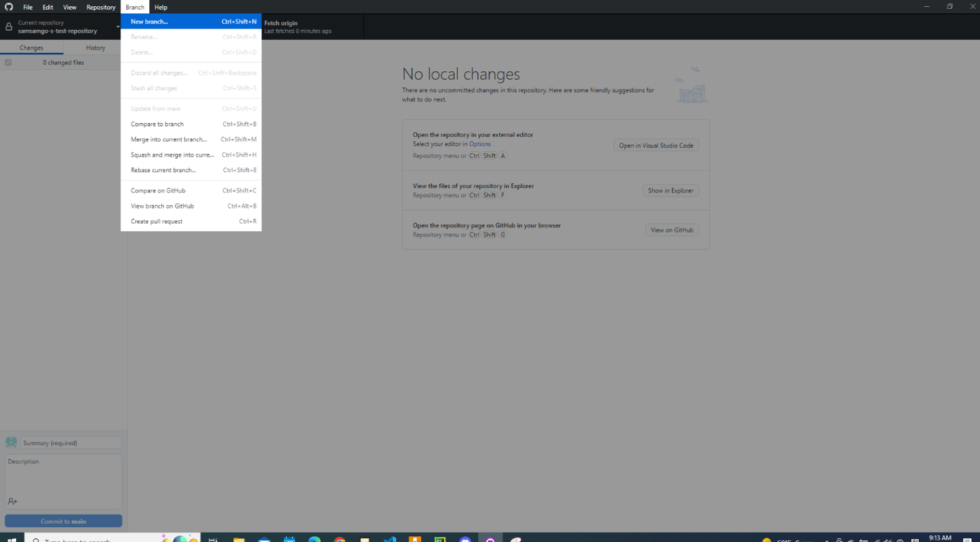
Task: Toggle the changed files select-all checkbox
Action: click(x=8, y=62)
